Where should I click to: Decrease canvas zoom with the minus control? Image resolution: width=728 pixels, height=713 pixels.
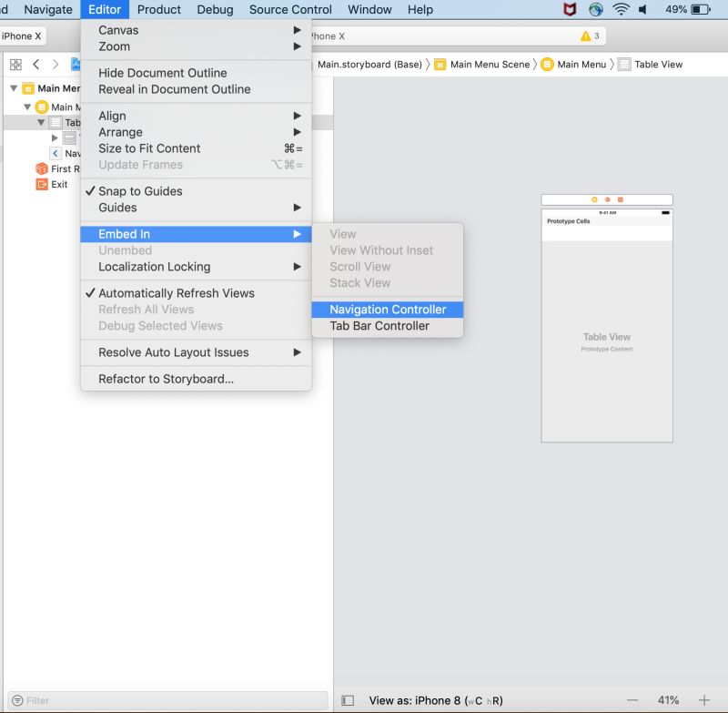click(634, 699)
